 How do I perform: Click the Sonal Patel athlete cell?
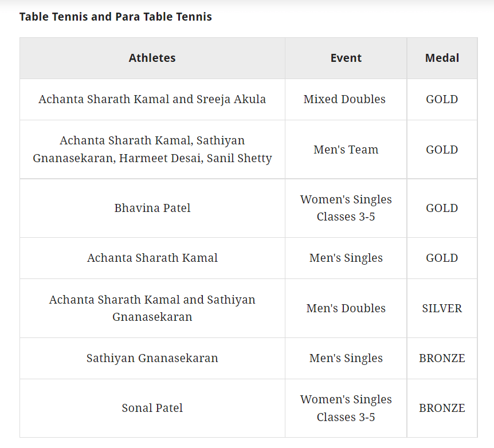point(152,408)
